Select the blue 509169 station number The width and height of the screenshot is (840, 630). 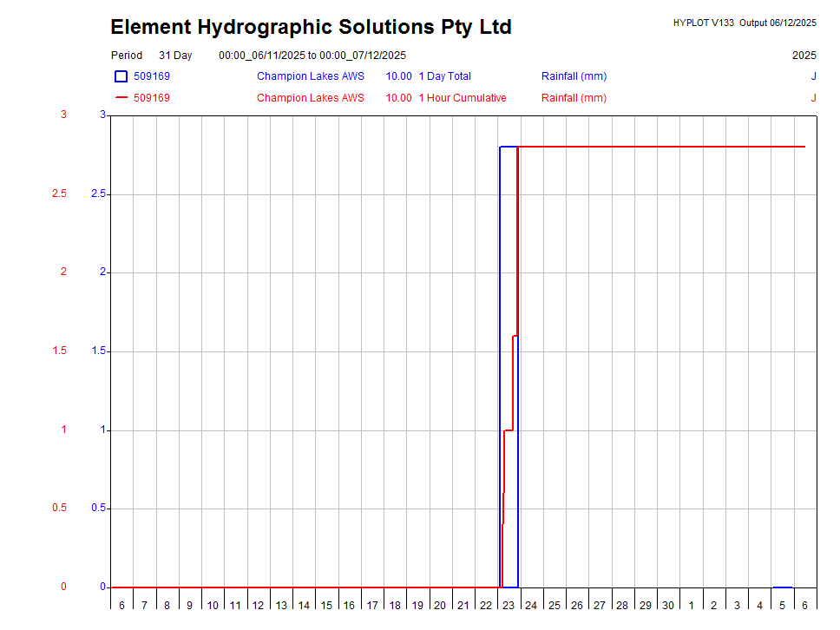pos(152,76)
